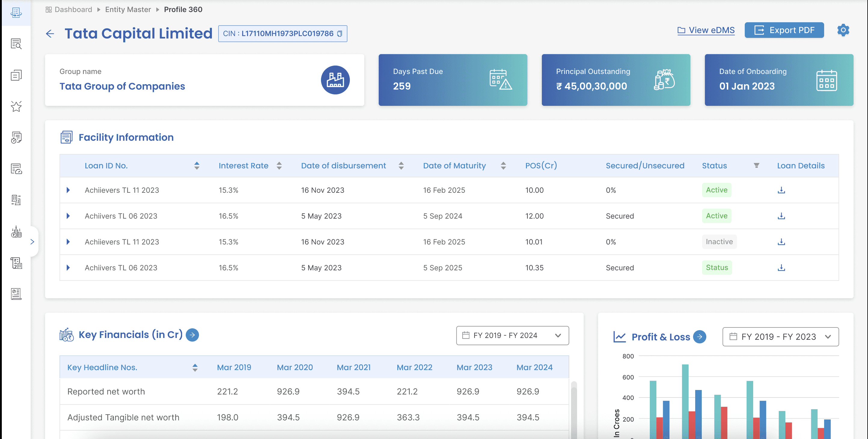Expand the first Achiievers TL 11 2023 row
The height and width of the screenshot is (439, 868).
pyautogui.click(x=69, y=190)
